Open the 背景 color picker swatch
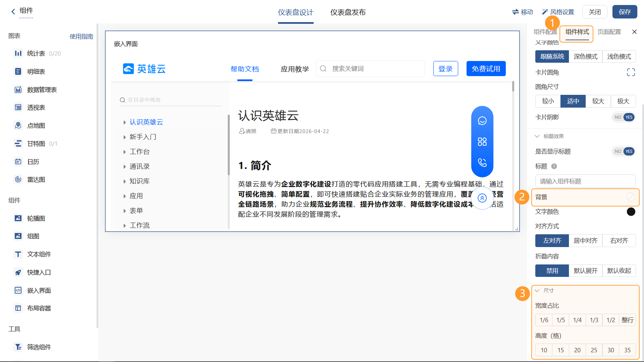This screenshot has width=644, height=362. pyautogui.click(x=631, y=197)
